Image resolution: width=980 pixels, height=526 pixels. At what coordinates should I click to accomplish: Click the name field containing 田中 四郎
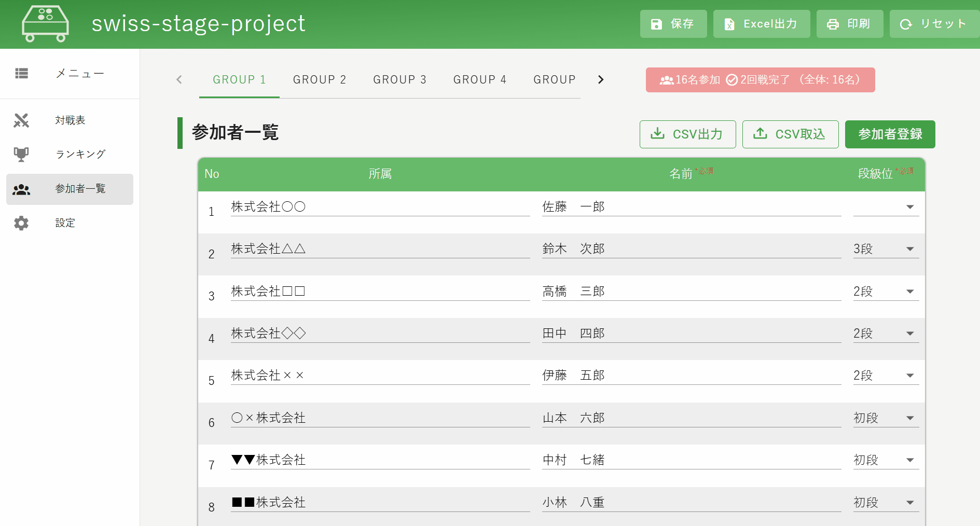click(691, 334)
